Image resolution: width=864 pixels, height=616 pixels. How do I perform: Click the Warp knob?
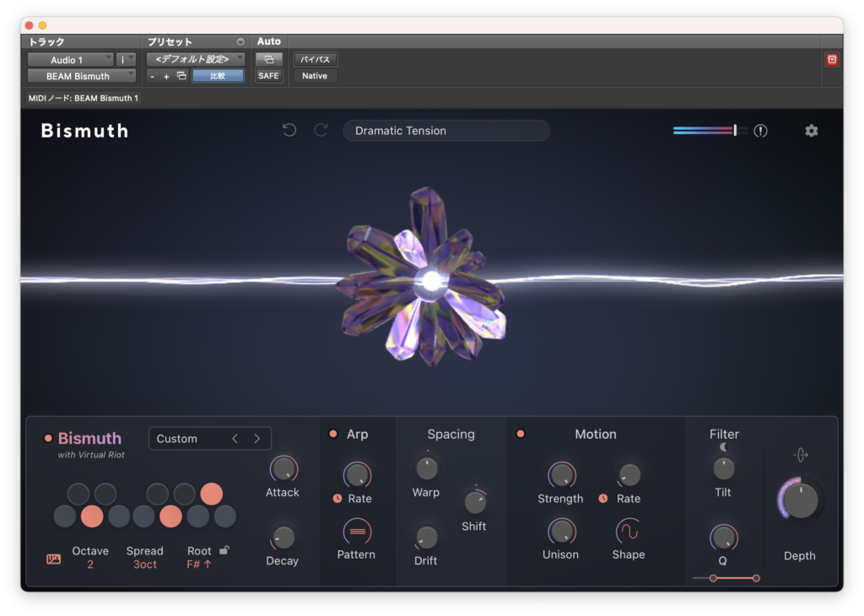click(x=426, y=469)
